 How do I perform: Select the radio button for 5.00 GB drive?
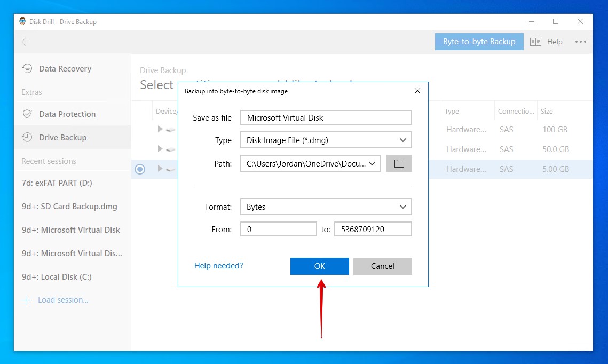point(140,169)
